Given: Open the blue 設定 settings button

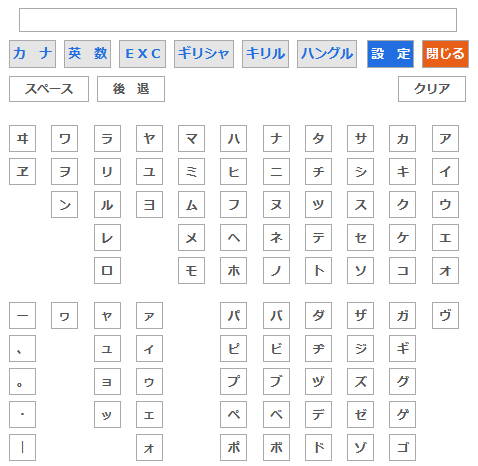Looking at the screenshot, I should point(390,54).
